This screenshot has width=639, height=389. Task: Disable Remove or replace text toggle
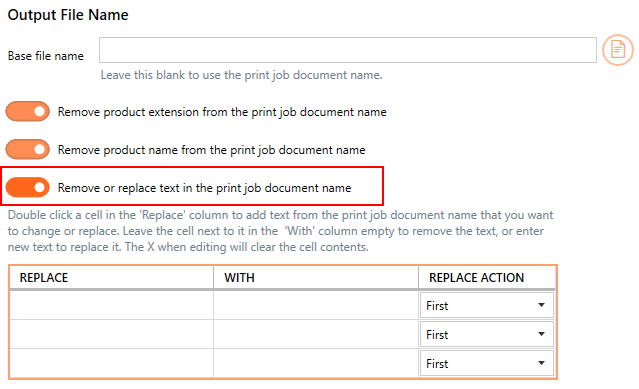coord(28,187)
